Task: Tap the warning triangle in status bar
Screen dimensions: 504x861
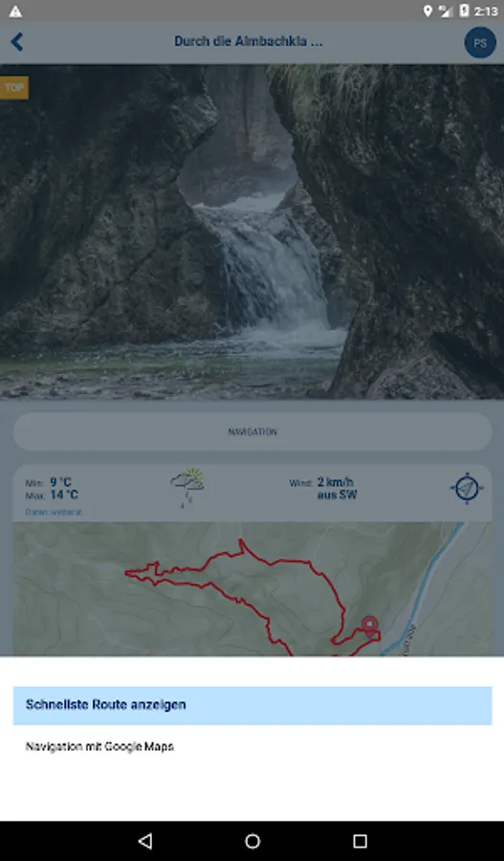Action: (15, 11)
